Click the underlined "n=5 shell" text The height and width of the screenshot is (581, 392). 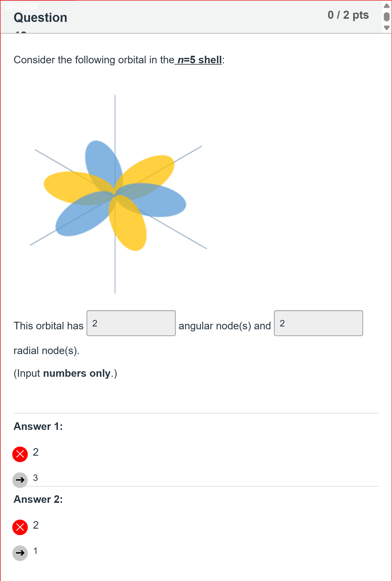(x=199, y=60)
